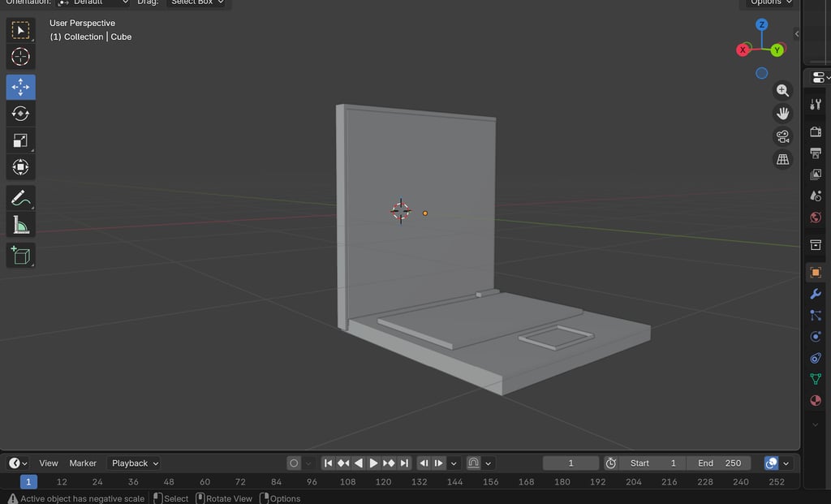Snap view to the Y axis gizmo
Image resolution: width=831 pixels, height=504 pixels.
point(777,50)
